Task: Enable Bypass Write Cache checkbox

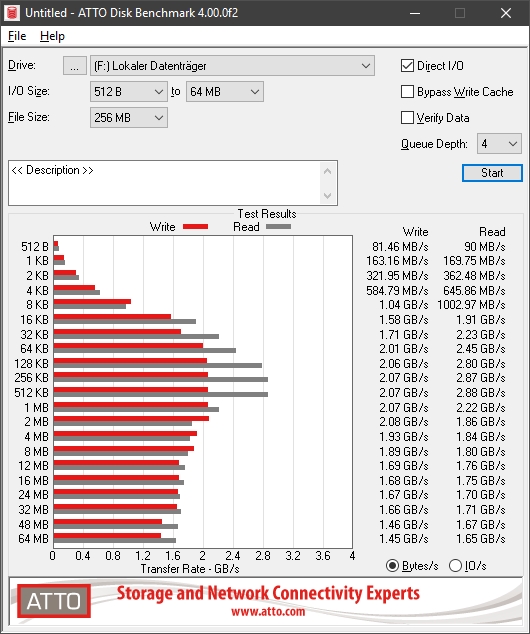Action: click(x=407, y=92)
